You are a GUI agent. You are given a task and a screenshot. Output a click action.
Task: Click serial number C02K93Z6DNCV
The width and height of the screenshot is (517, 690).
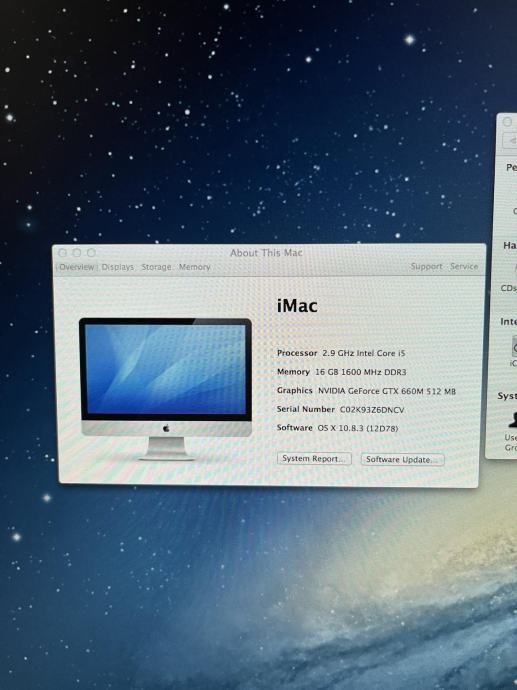click(x=372, y=410)
